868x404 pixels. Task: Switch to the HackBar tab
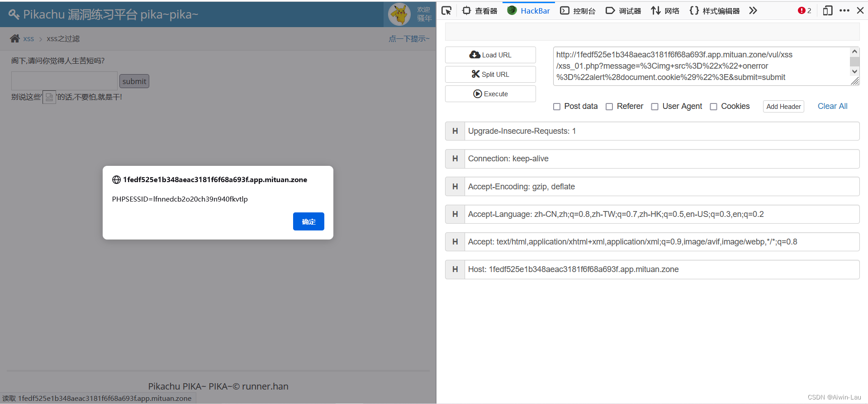[x=529, y=10]
